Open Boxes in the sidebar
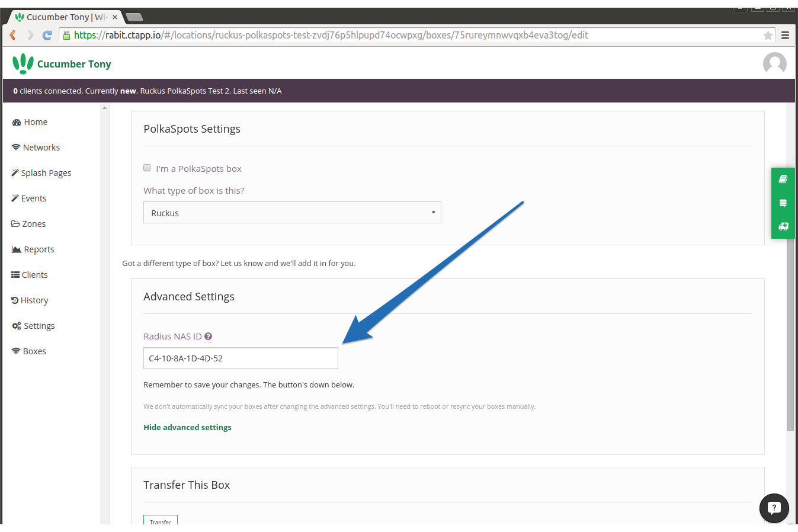The image size is (798, 532). [x=28, y=351]
